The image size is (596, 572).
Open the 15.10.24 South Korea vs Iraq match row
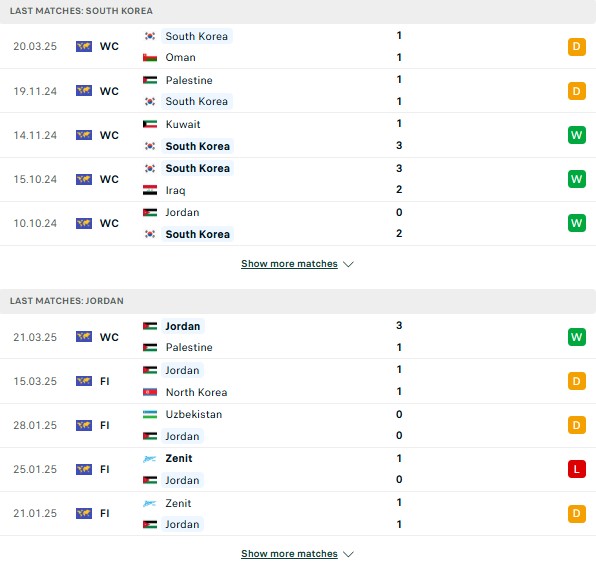point(298,179)
